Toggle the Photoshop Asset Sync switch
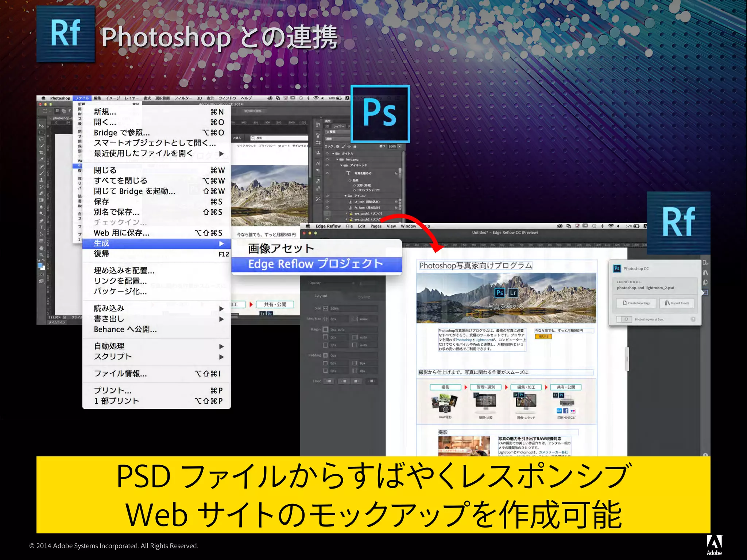747x560 pixels. [624, 319]
